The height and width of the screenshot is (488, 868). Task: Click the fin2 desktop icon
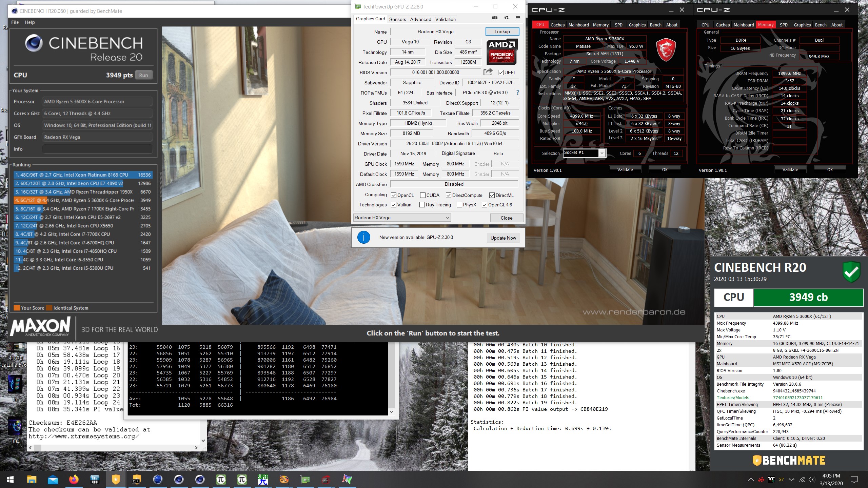15,430
